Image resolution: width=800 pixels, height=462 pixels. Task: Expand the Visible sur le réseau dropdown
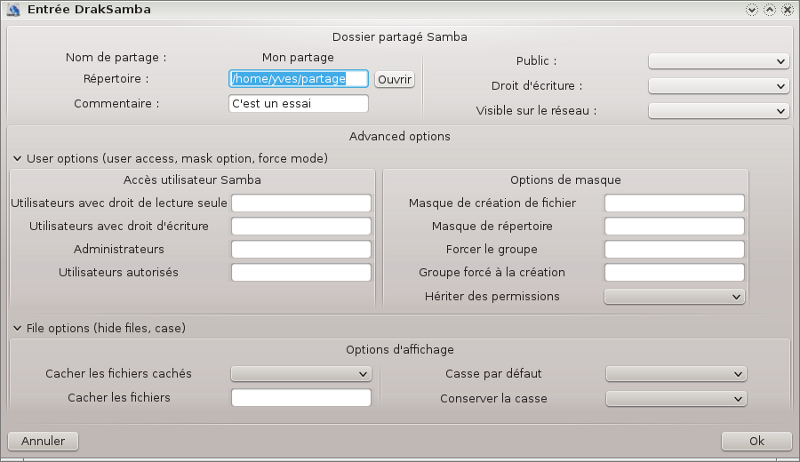[x=718, y=110]
